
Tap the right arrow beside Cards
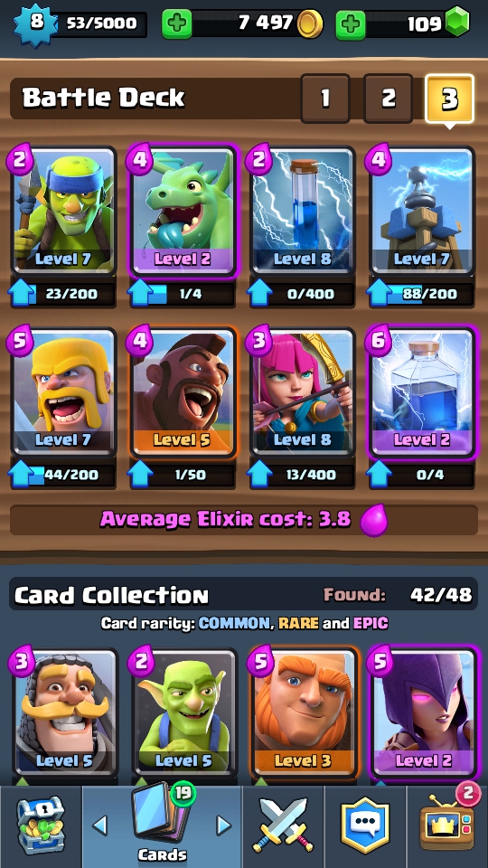[x=223, y=826]
